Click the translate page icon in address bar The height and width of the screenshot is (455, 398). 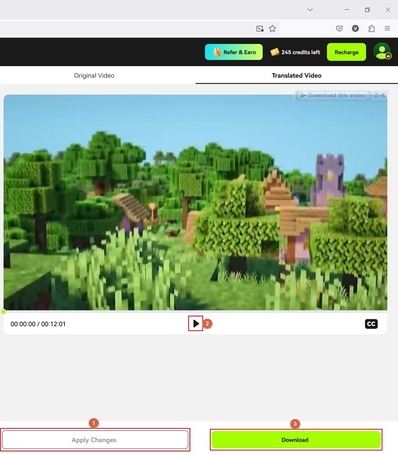260,29
